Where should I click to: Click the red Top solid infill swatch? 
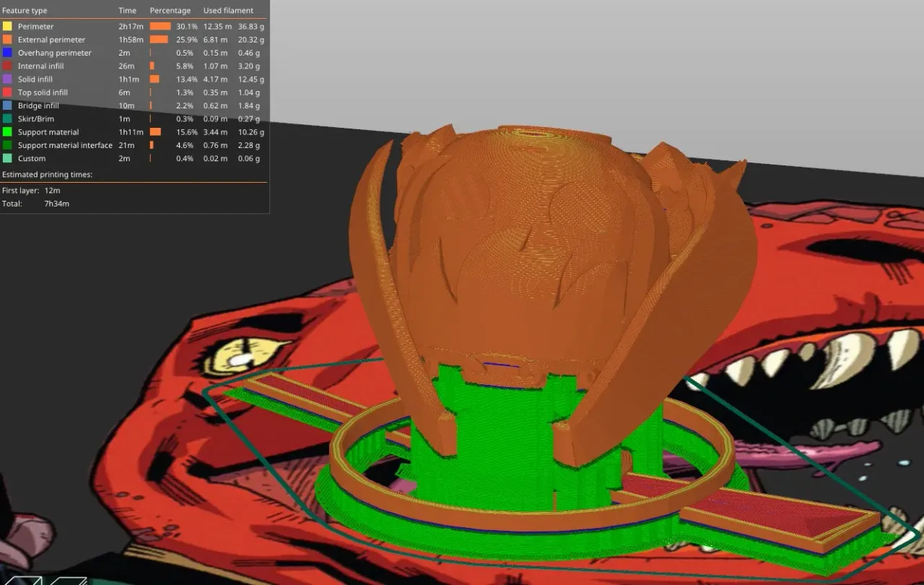pyautogui.click(x=7, y=92)
